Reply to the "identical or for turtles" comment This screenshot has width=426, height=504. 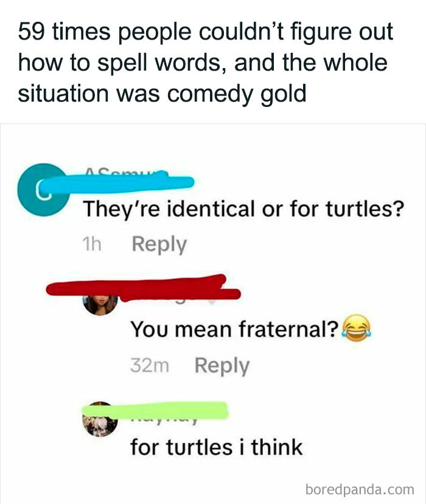coord(159,244)
